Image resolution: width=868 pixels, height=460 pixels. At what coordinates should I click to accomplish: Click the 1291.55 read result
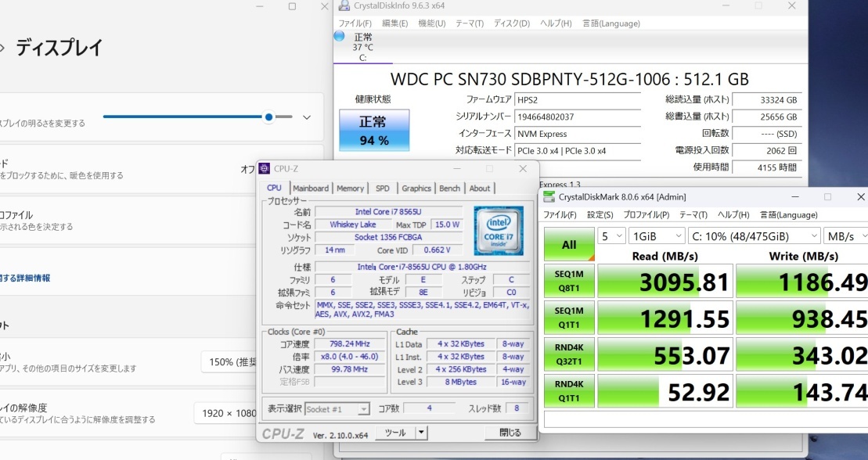(x=665, y=318)
